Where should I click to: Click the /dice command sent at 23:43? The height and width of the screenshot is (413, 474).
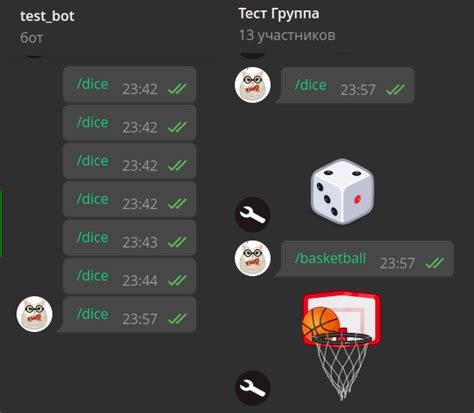click(92, 237)
